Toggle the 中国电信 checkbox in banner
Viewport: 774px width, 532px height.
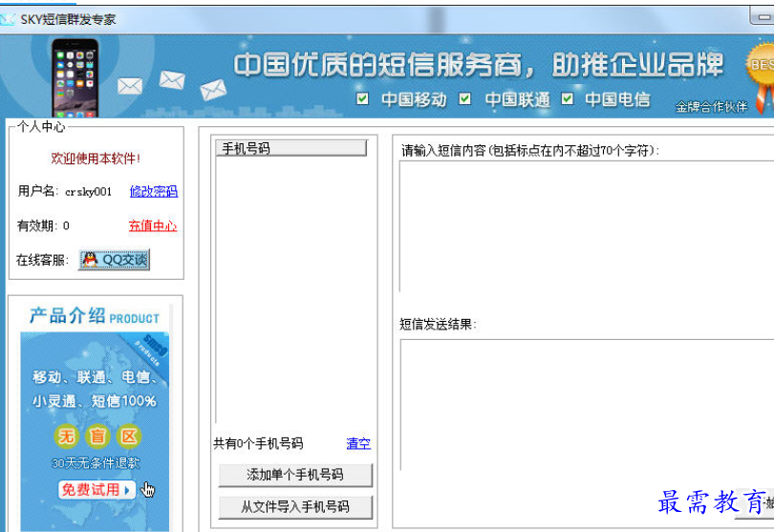568,98
